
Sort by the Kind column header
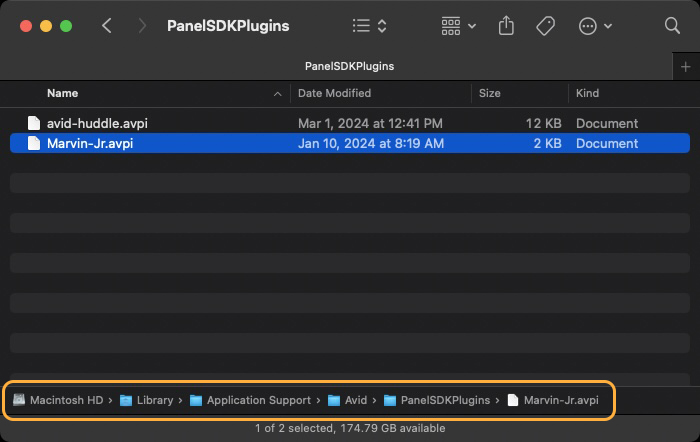(587, 93)
